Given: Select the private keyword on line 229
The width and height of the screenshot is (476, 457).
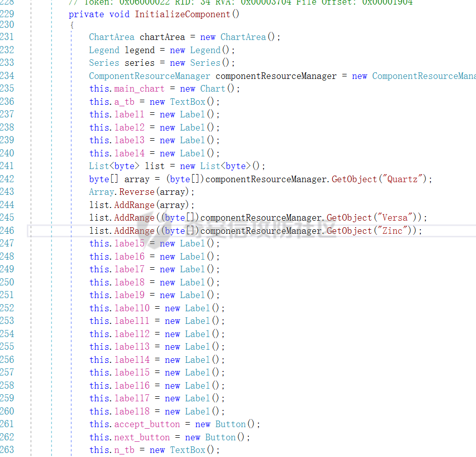Looking at the screenshot, I should 86,14.
